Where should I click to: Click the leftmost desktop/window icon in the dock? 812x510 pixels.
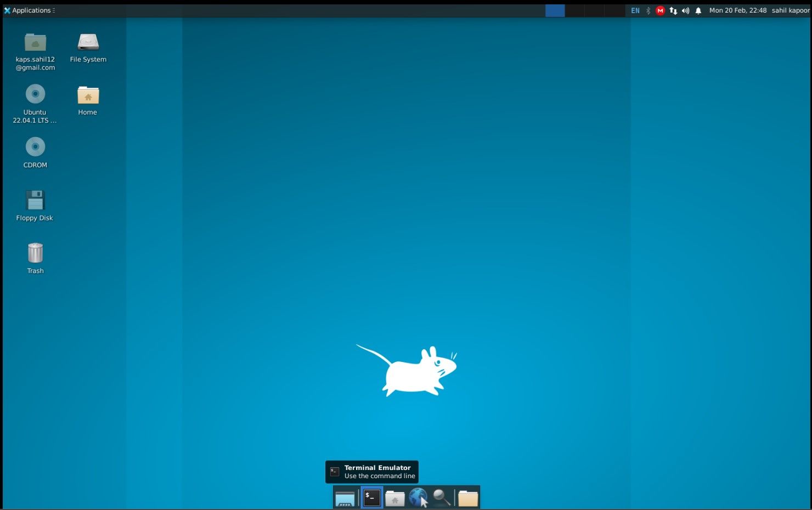[x=345, y=497]
